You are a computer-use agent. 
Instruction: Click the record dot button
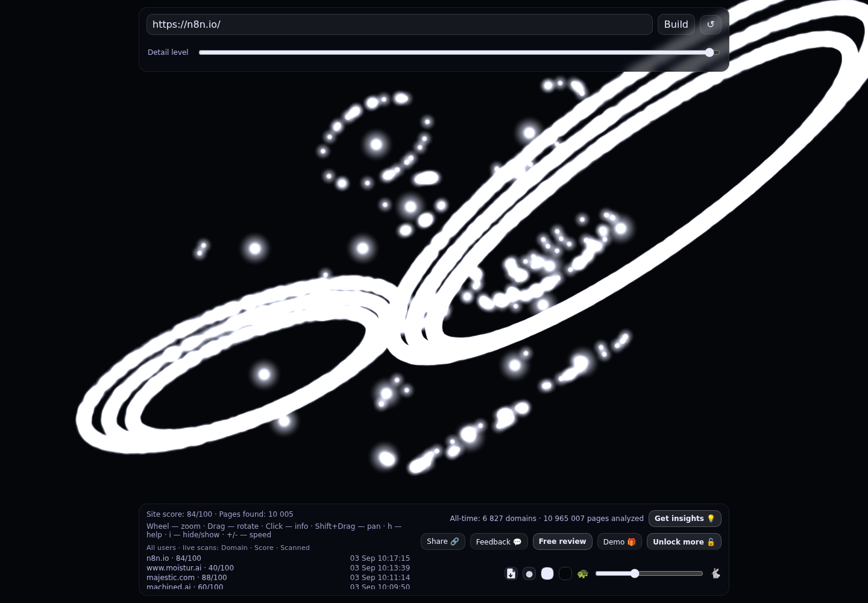click(529, 573)
